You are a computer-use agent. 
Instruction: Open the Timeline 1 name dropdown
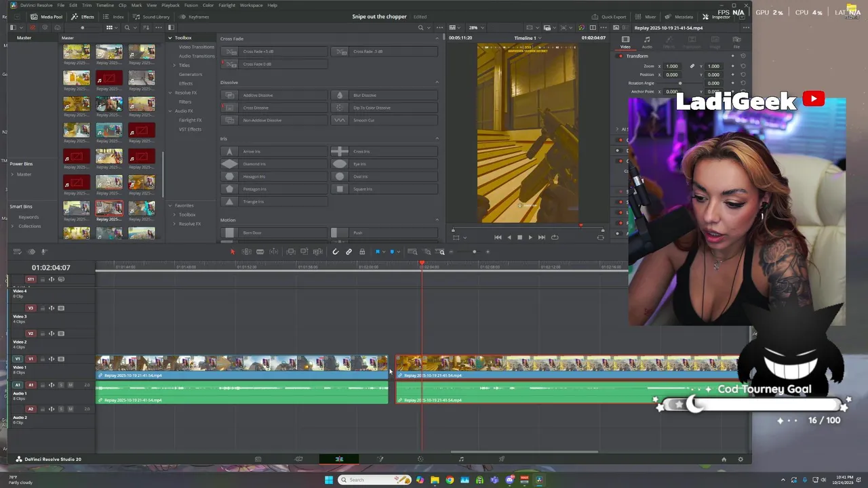point(527,38)
